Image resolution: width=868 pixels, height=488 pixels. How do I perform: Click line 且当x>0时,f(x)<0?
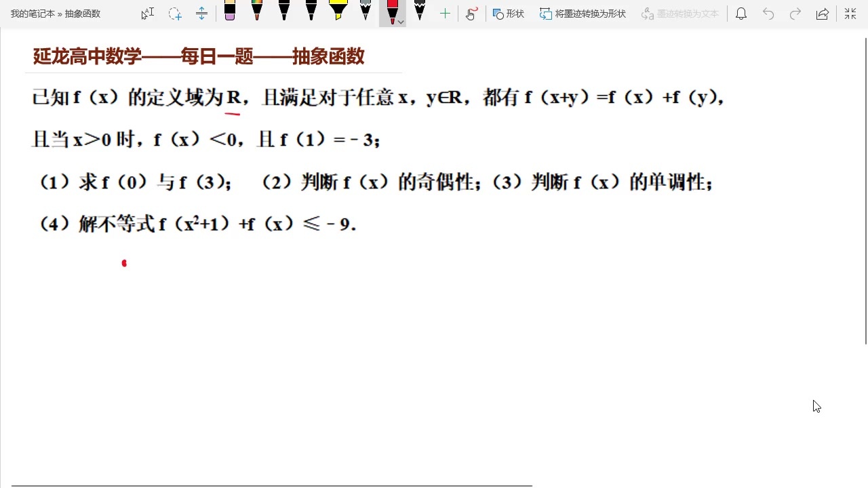click(x=206, y=140)
